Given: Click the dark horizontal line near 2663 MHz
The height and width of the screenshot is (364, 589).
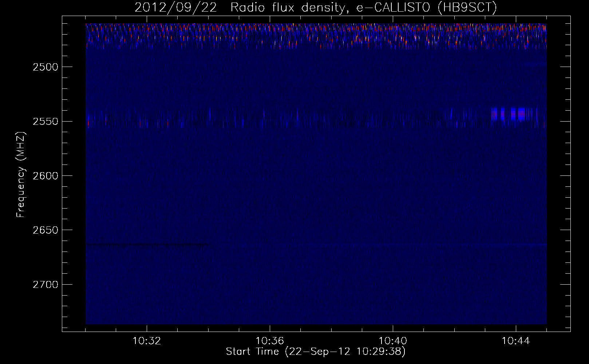Looking at the screenshot, I should (147, 245).
